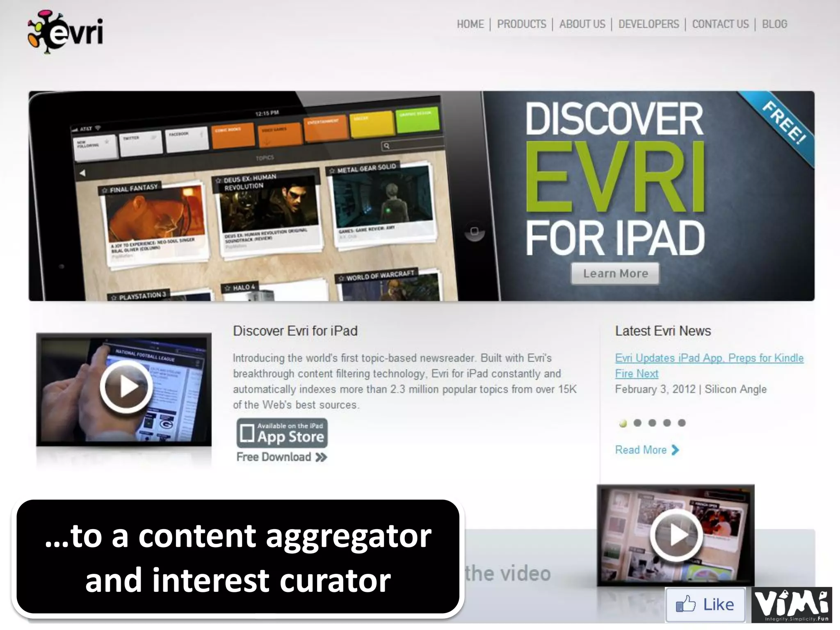Click the yellow topic tab in iPad

tap(372, 125)
